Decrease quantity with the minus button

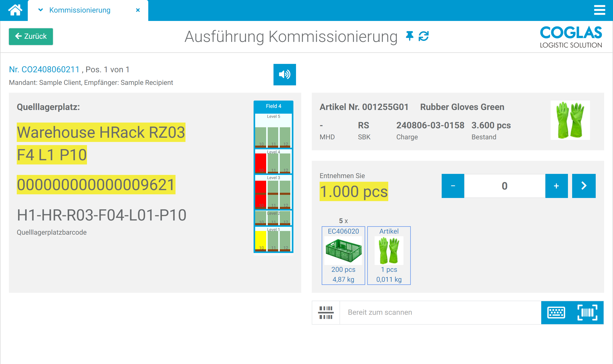coord(452,186)
